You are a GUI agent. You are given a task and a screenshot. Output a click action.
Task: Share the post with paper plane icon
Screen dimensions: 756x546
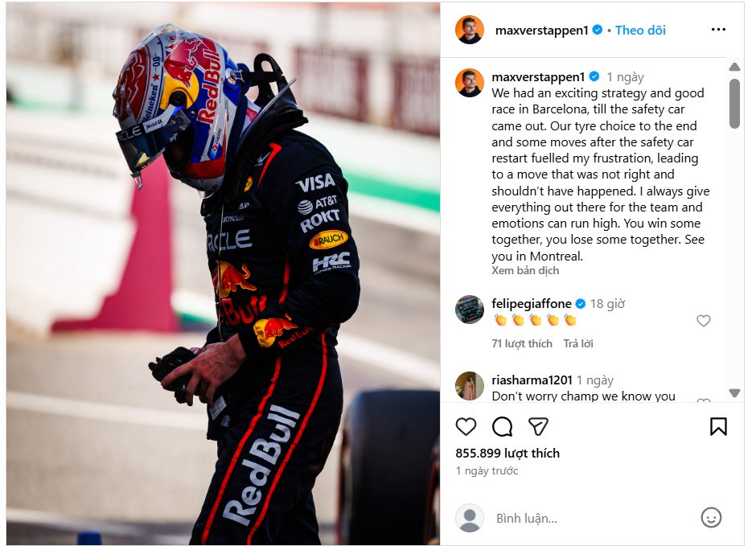pos(538,426)
